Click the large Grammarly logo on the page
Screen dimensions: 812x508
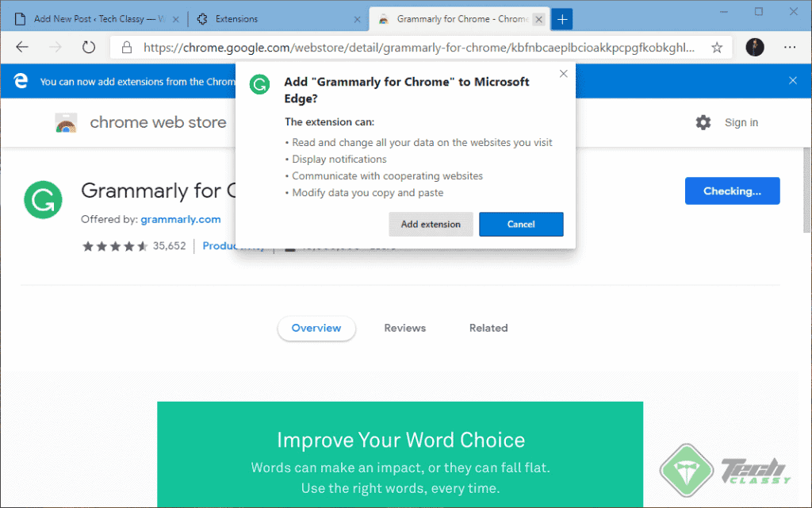coord(43,199)
